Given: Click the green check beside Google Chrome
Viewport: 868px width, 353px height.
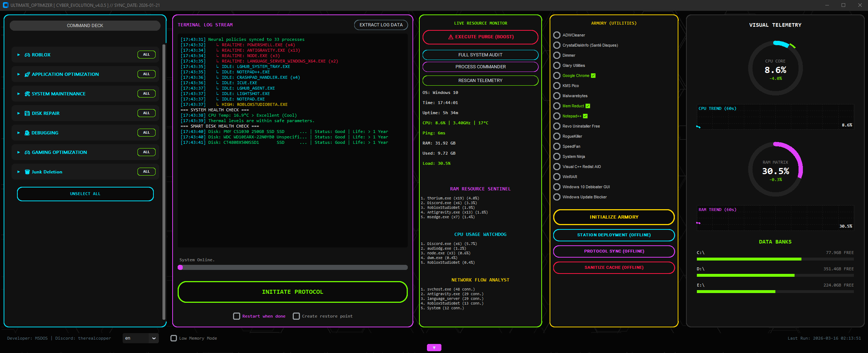Looking at the screenshot, I should point(593,76).
